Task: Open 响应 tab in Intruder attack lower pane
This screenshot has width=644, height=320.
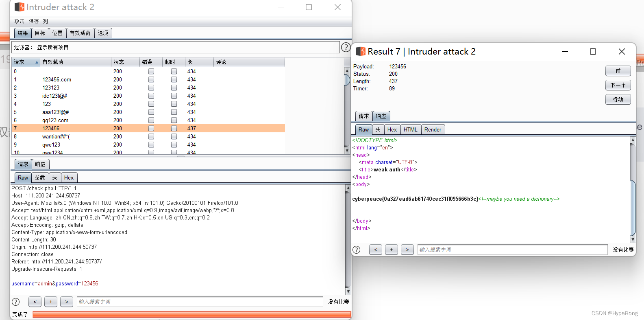Action: 40,164
